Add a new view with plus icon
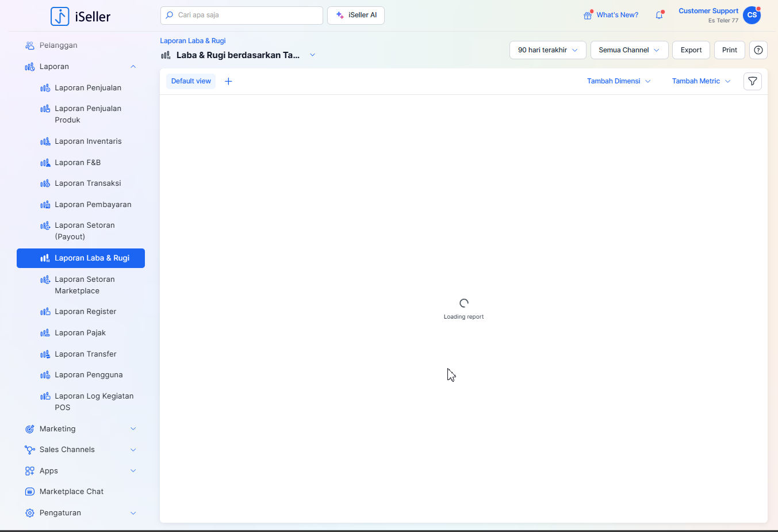Image resolution: width=778 pixels, height=532 pixels. [228, 81]
